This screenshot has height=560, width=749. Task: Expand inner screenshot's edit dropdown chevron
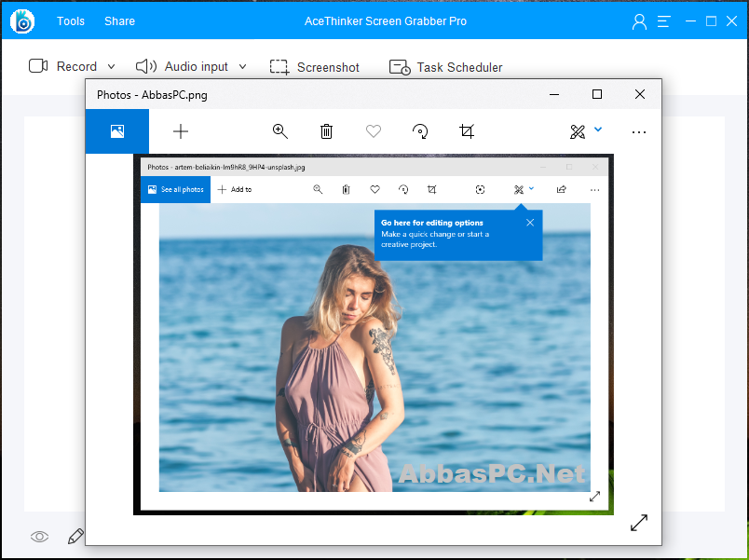click(531, 188)
